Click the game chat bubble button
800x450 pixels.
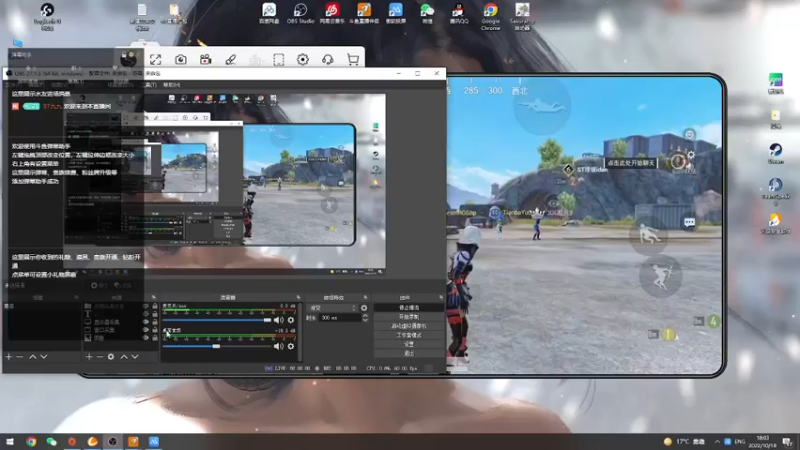[x=689, y=222]
